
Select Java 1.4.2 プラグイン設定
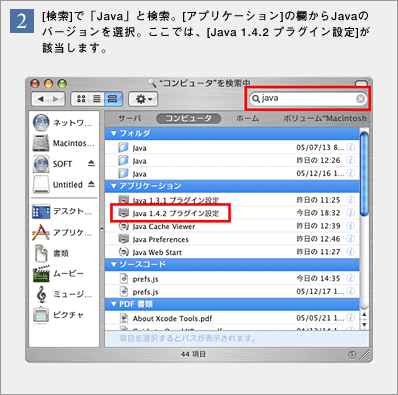pyautogui.click(x=232, y=213)
